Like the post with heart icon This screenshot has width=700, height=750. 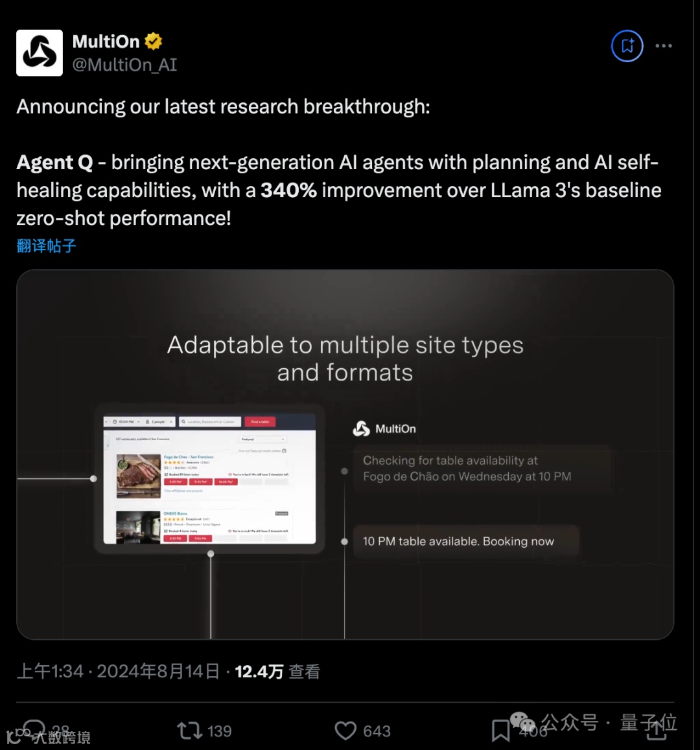[x=345, y=731]
